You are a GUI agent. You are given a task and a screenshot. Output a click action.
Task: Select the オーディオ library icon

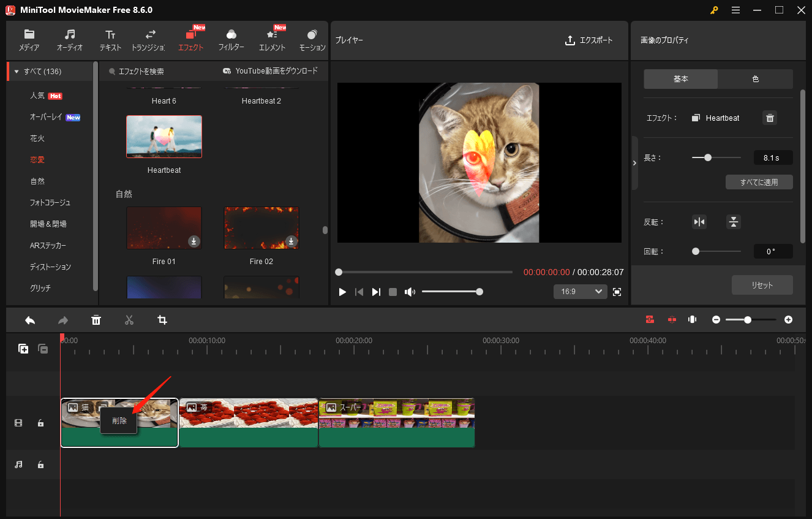coord(69,40)
